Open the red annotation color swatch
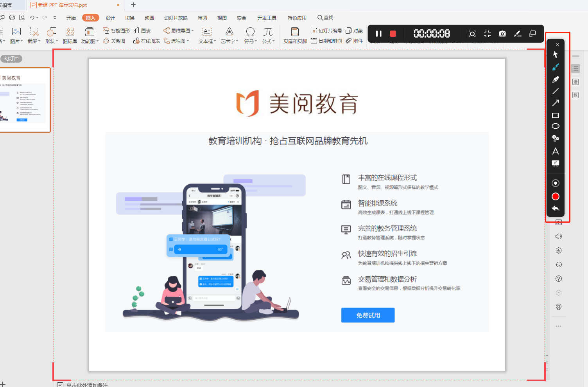Viewport: 588px width, 387px height. 556,196
